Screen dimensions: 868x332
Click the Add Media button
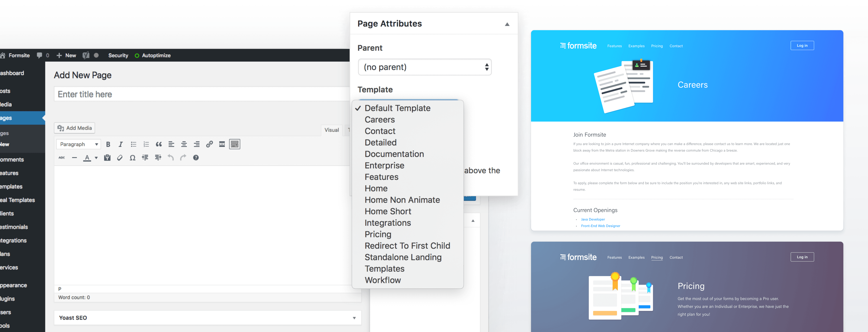click(x=75, y=128)
